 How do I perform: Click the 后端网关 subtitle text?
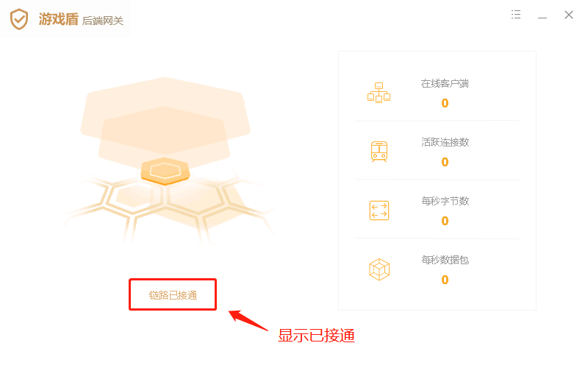coord(103,21)
